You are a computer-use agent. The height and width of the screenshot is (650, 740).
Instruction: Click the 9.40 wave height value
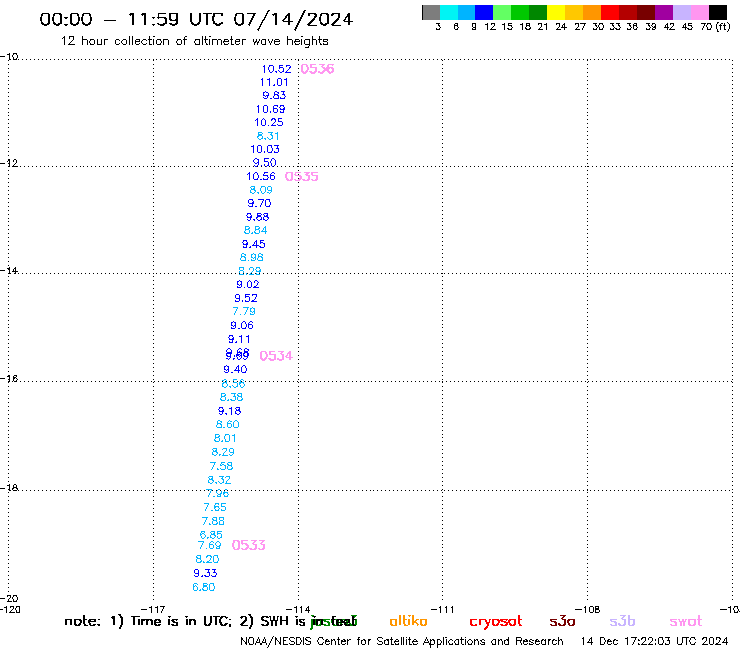click(x=235, y=369)
